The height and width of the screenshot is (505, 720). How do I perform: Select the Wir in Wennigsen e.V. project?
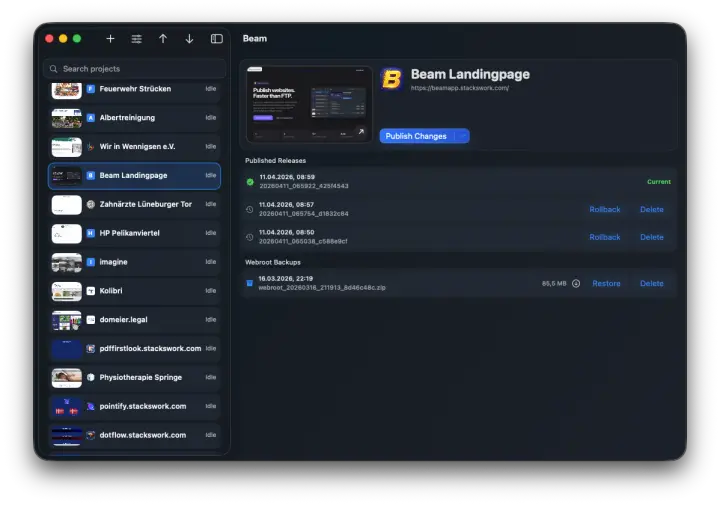(135, 147)
